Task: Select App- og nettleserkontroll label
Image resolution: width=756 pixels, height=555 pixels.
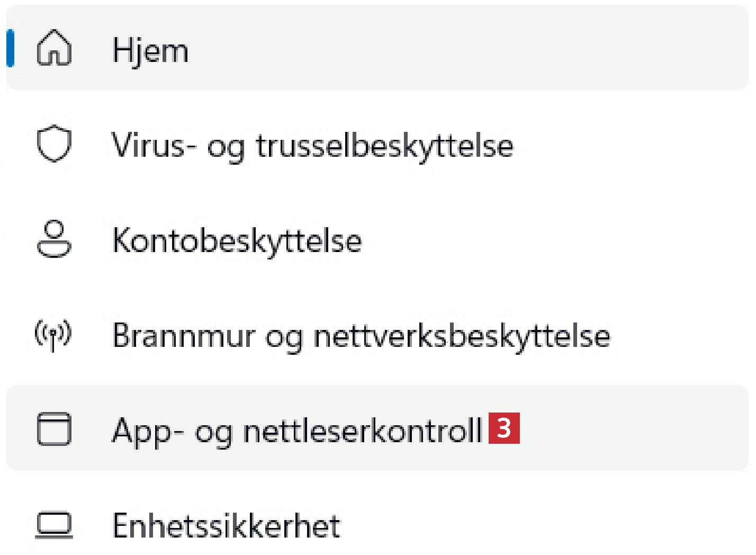Action: (x=296, y=430)
